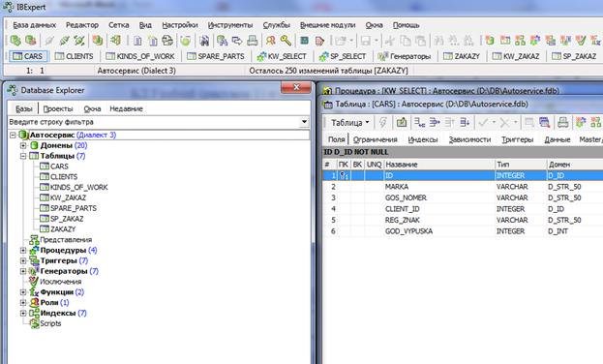
Task: Click the yellow key grant manager icon
Action: point(286,40)
